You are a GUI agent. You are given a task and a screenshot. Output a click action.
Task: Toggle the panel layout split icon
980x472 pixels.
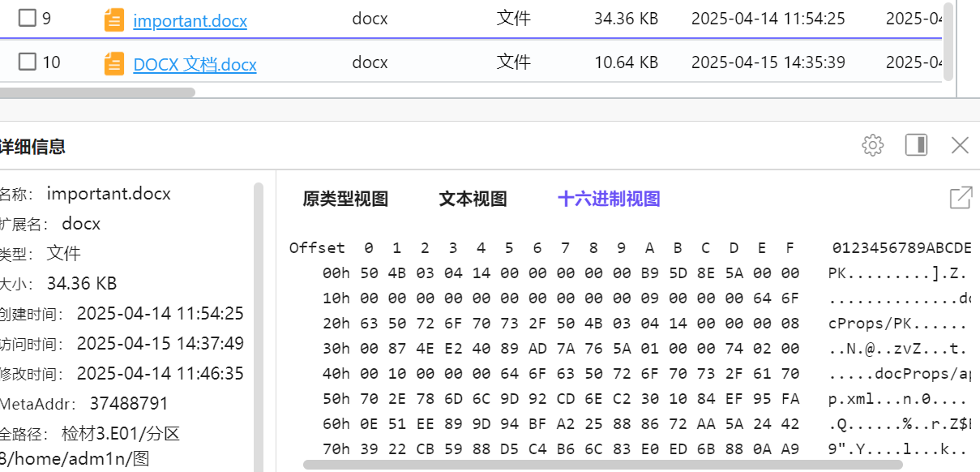coord(916,145)
